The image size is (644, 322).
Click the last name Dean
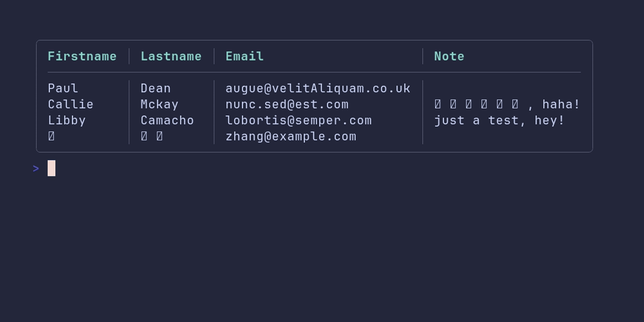(x=156, y=88)
